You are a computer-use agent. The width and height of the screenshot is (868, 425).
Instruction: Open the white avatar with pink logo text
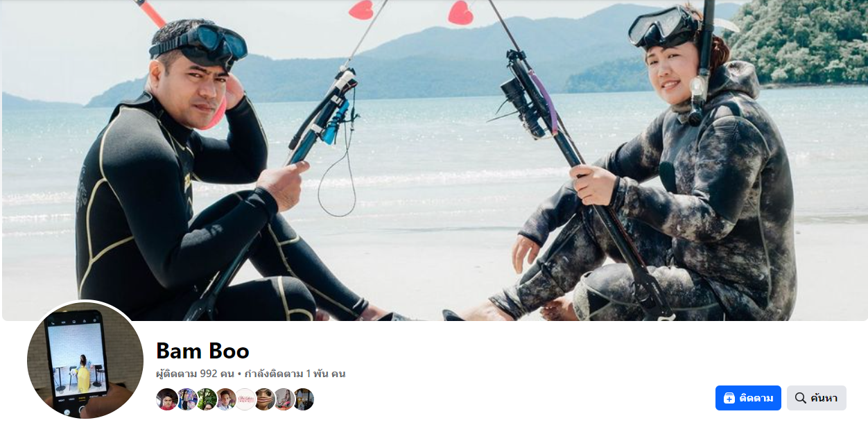tap(245, 399)
